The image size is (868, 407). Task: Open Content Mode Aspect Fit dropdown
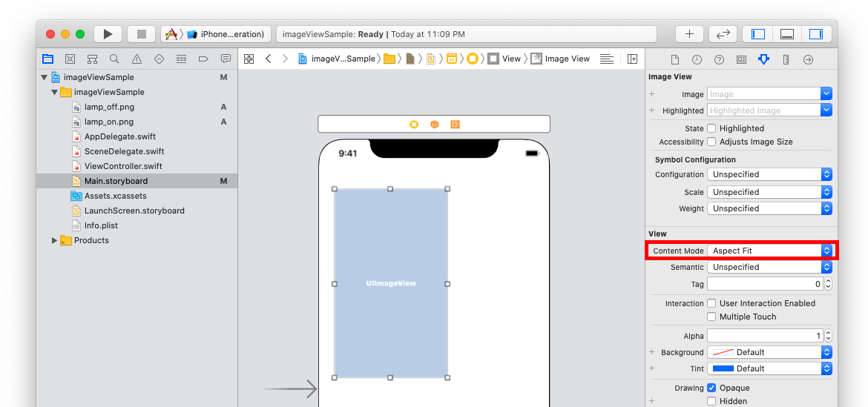(769, 251)
